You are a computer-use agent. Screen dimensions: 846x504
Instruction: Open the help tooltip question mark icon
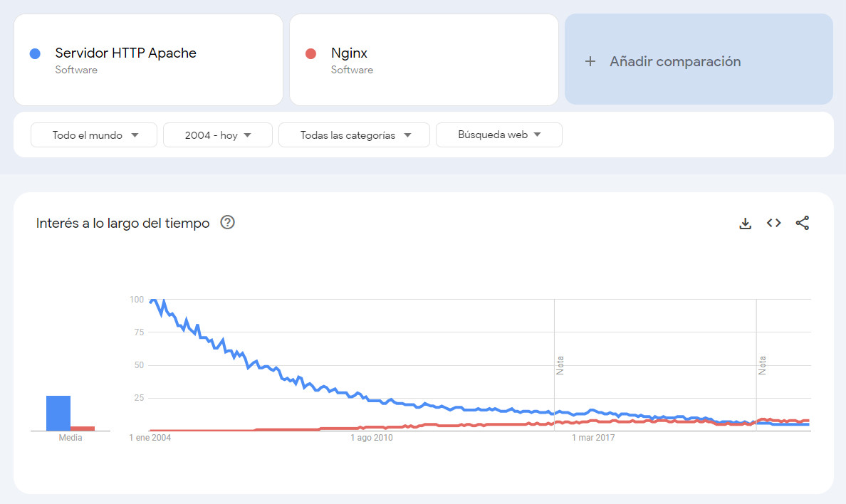point(227,223)
